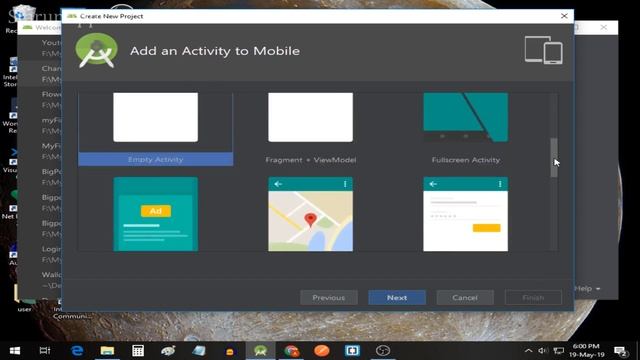Choose the Fragment + ViewModel template thumbnail
The width and height of the screenshot is (640, 360).
pos(311,117)
